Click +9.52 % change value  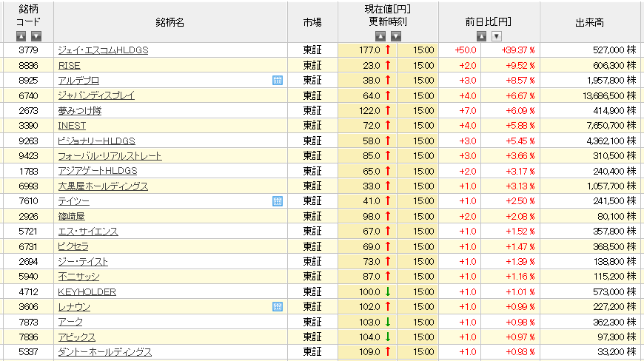click(x=520, y=66)
